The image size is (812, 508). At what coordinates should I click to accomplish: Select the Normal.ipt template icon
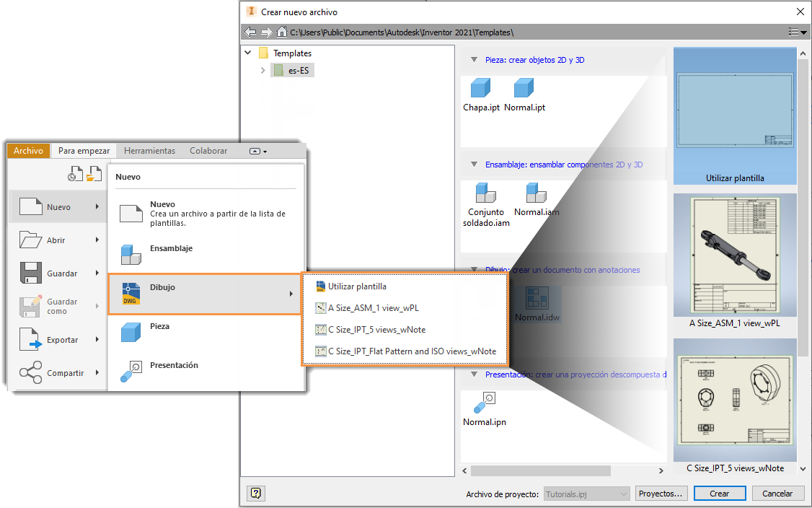click(x=524, y=87)
